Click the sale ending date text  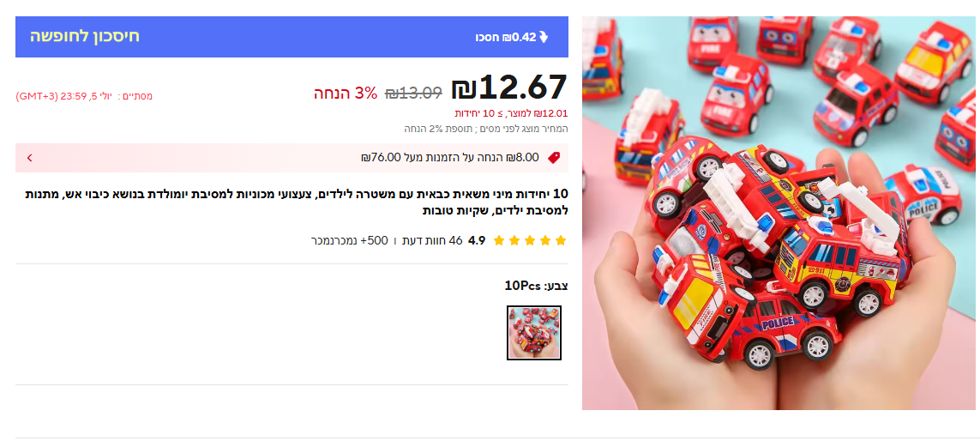click(84, 96)
